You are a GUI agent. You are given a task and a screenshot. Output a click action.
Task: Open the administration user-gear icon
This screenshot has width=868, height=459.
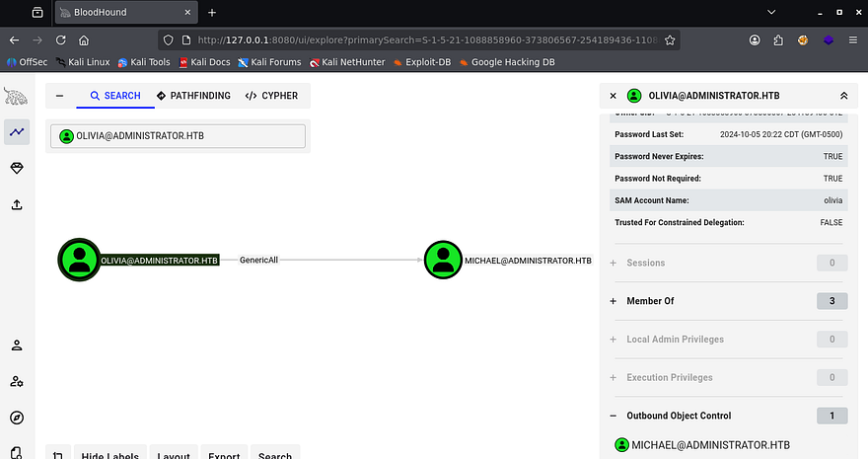point(16,382)
